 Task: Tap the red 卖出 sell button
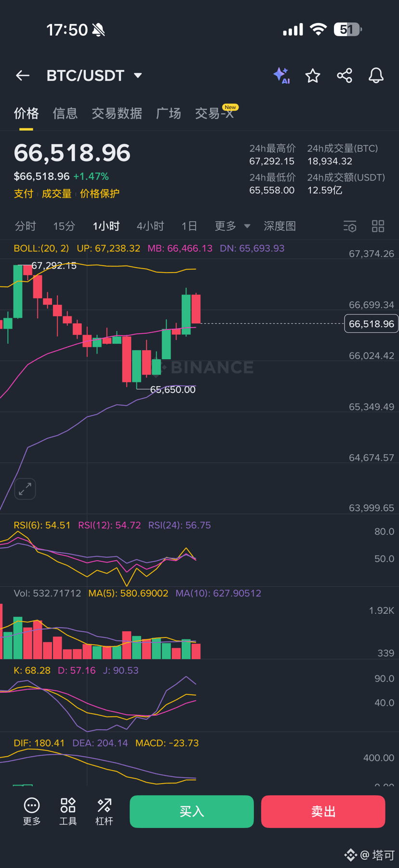(x=323, y=812)
